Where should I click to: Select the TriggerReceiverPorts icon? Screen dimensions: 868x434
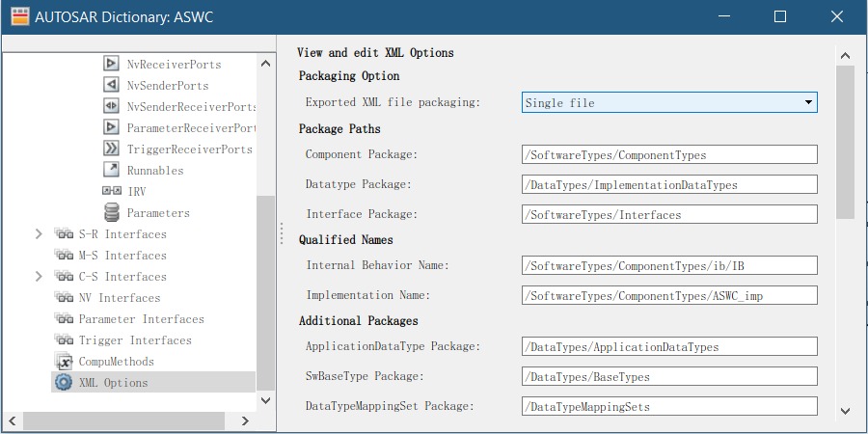(111, 149)
